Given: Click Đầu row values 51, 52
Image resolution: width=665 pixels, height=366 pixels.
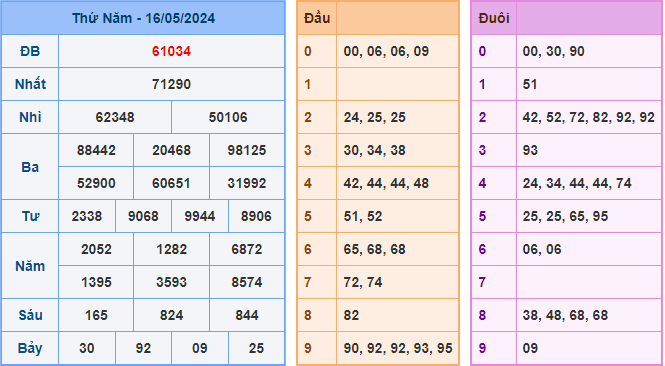Looking at the screenshot, I should [x=363, y=217].
